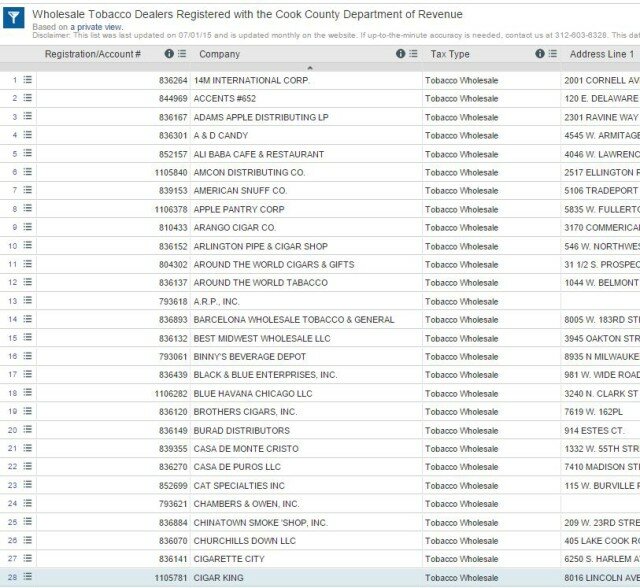Screen dimensions: 640x588
Task: Open row menu for CIGAR KING
Action: click(x=27, y=577)
